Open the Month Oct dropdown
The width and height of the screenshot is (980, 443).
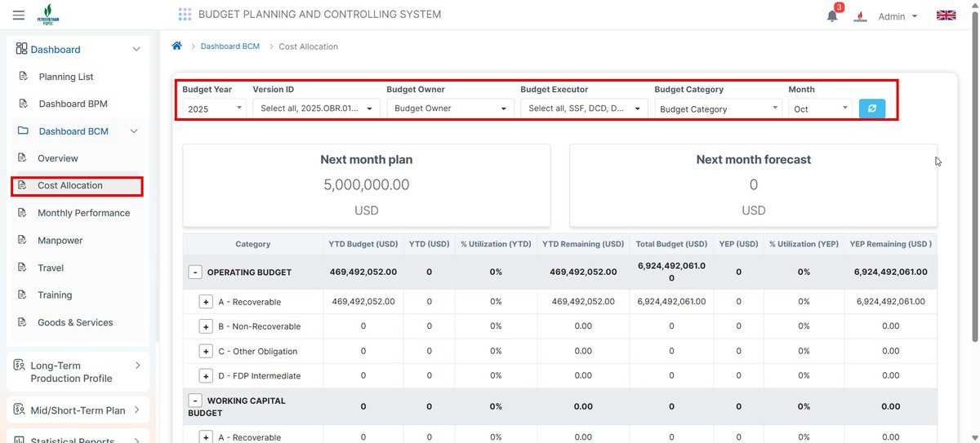click(x=820, y=109)
